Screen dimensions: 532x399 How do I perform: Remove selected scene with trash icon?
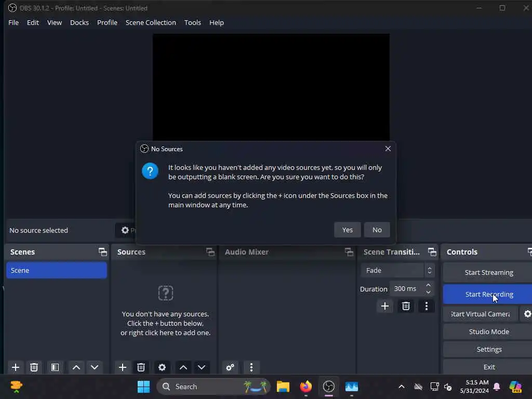pos(34,367)
